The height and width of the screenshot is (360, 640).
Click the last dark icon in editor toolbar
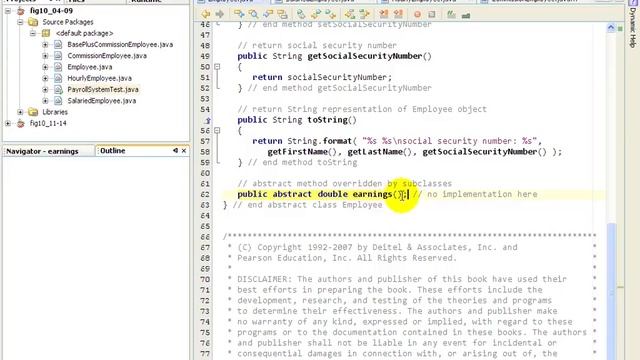pyautogui.click(x=466, y=15)
